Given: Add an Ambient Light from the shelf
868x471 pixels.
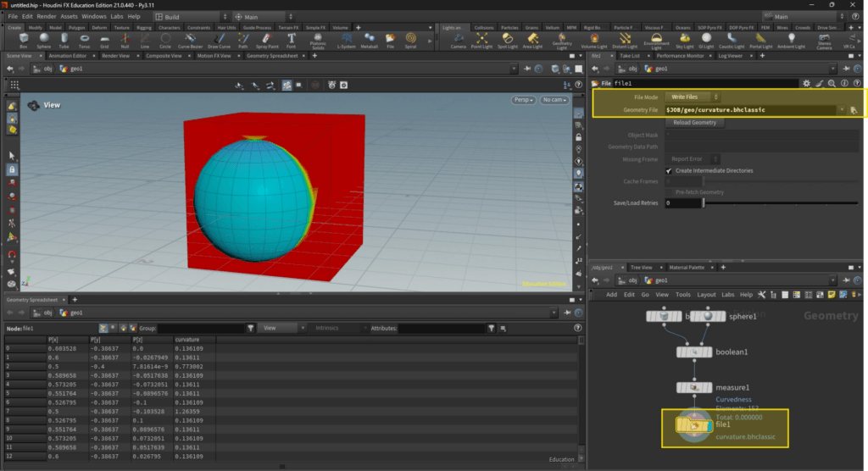Looking at the screenshot, I should tap(791, 41).
